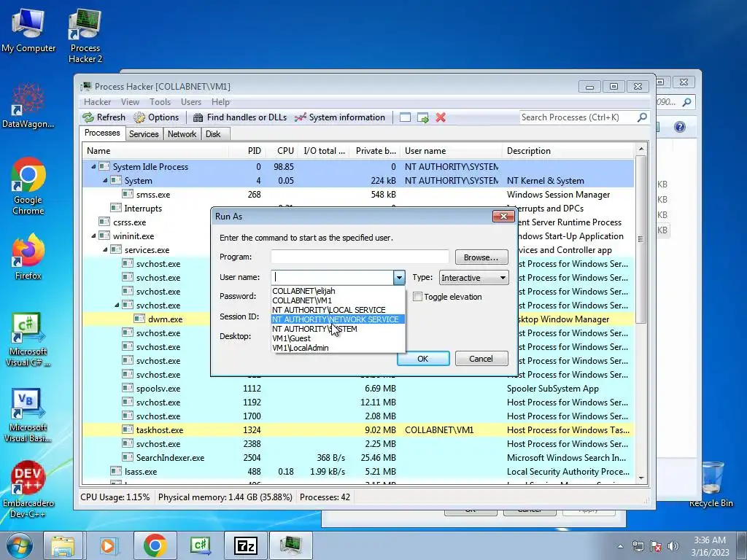Click the 7-Zip taskbar icon
The height and width of the screenshot is (560, 747).
pyautogui.click(x=246, y=545)
